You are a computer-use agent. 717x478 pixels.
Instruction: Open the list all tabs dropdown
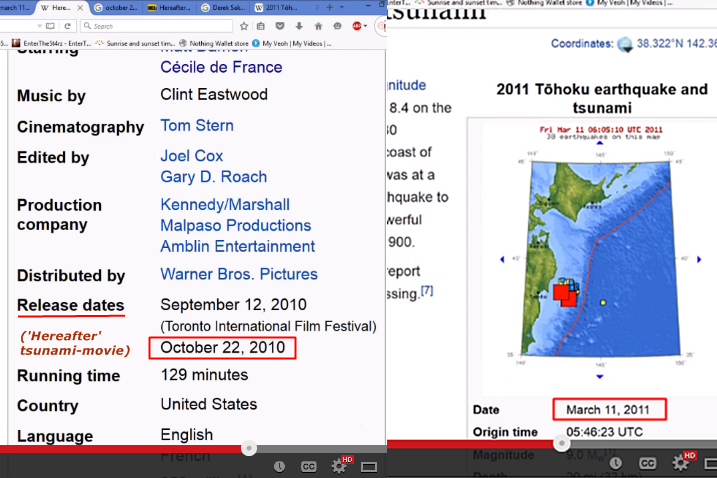(342, 7)
